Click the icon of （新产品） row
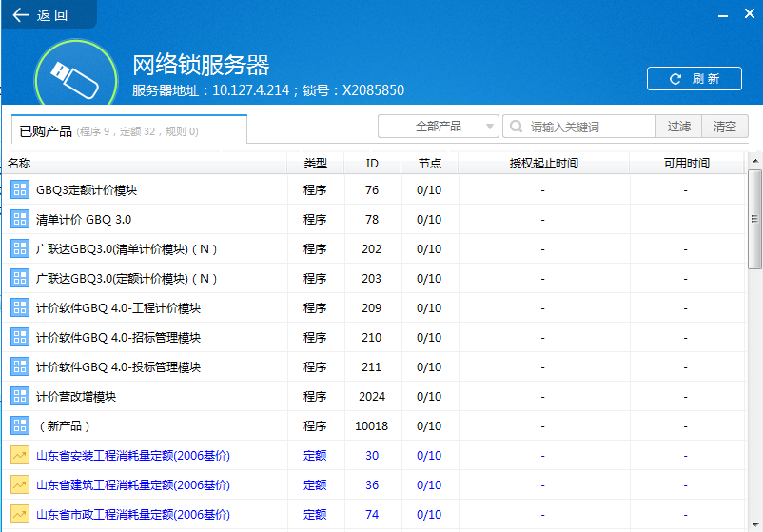Image resolution: width=763 pixels, height=532 pixels. [x=20, y=426]
